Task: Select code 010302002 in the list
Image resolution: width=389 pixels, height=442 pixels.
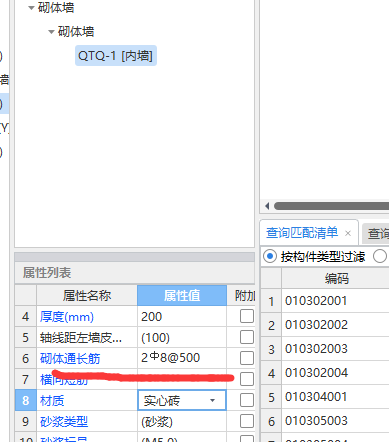Action: point(316,325)
